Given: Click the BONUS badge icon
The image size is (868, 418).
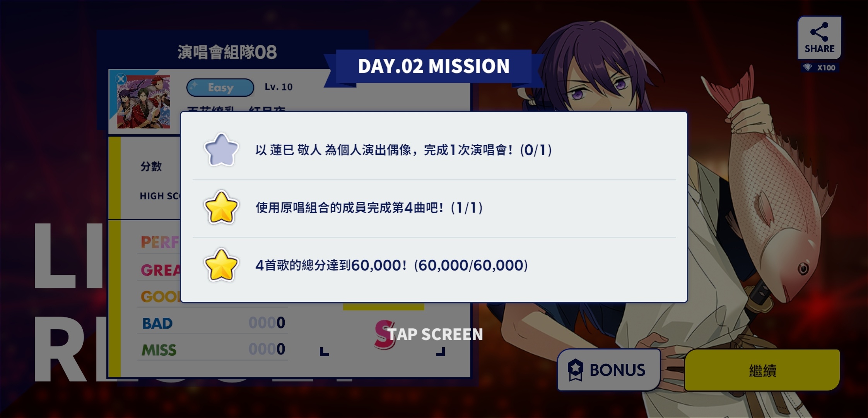Looking at the screenshot, I should [x=575, y=370].
